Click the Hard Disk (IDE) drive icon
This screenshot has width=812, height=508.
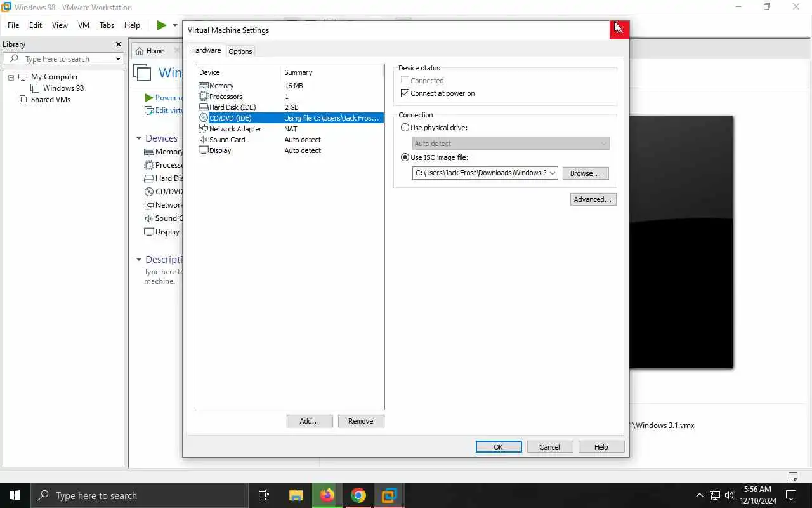[x=204, y=107]
